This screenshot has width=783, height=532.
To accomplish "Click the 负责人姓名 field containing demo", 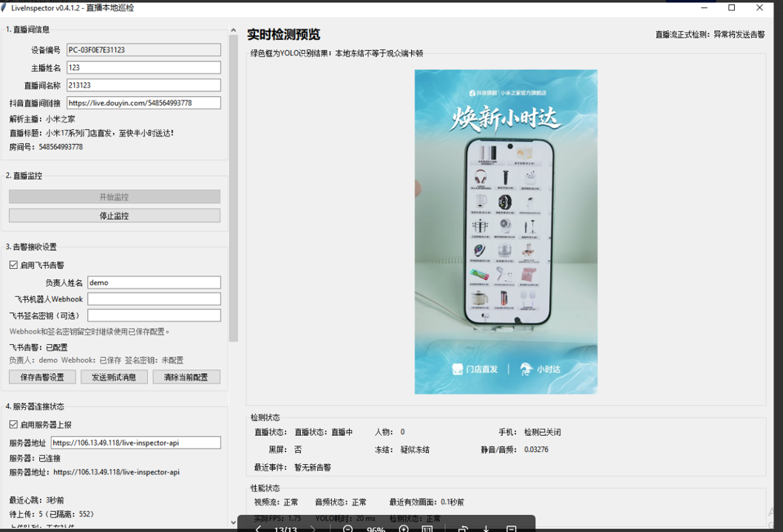I will pyautogui.click(x=155, y=282).
